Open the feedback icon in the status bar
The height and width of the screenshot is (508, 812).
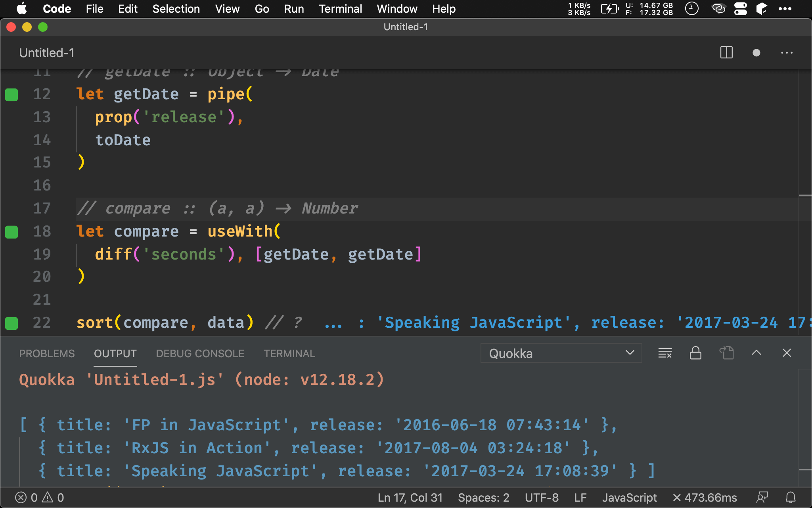pyautogui.click(x=762, y=498)
